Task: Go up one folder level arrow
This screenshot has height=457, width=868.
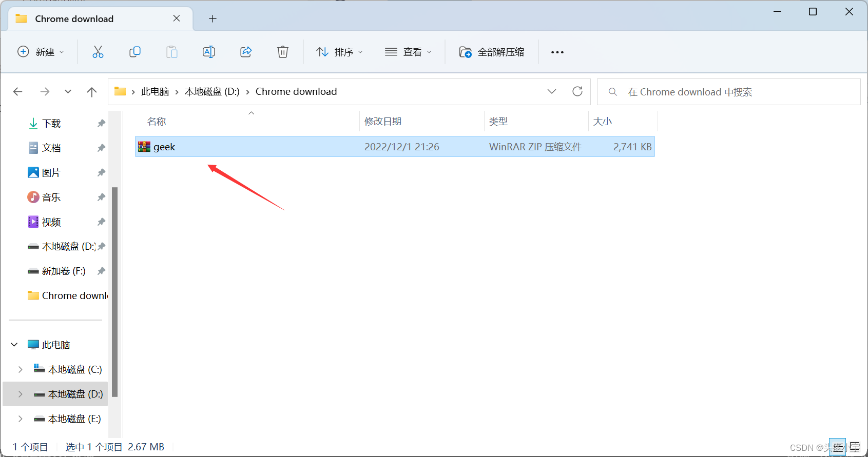Action: pyautogui.click(x=92, y=92)
